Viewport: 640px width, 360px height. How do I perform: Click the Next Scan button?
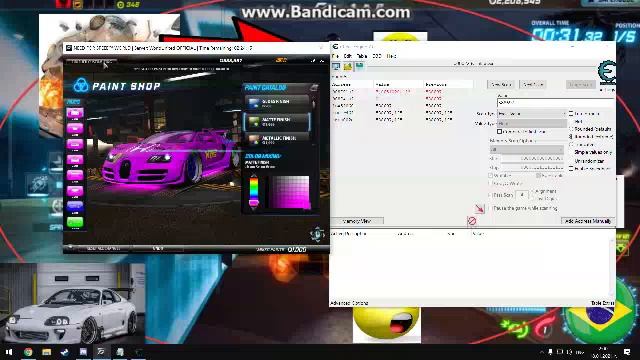pyautogui.click(x=533, y=84)
